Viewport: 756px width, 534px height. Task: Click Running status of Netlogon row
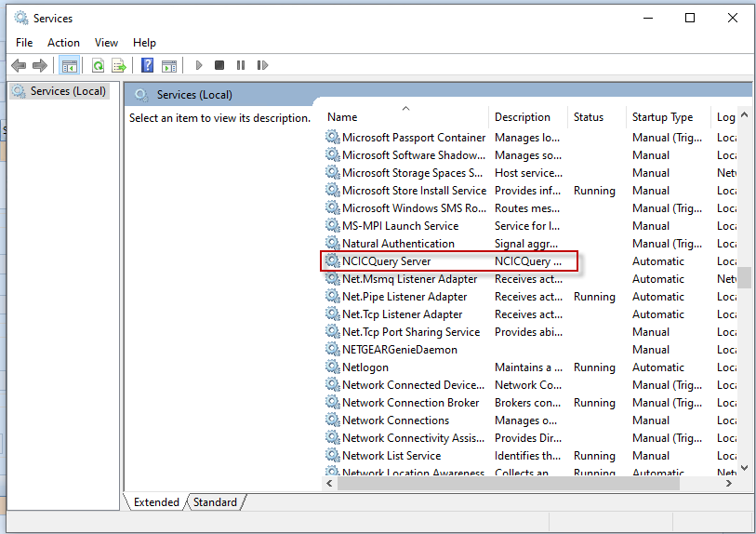[594, 367]
